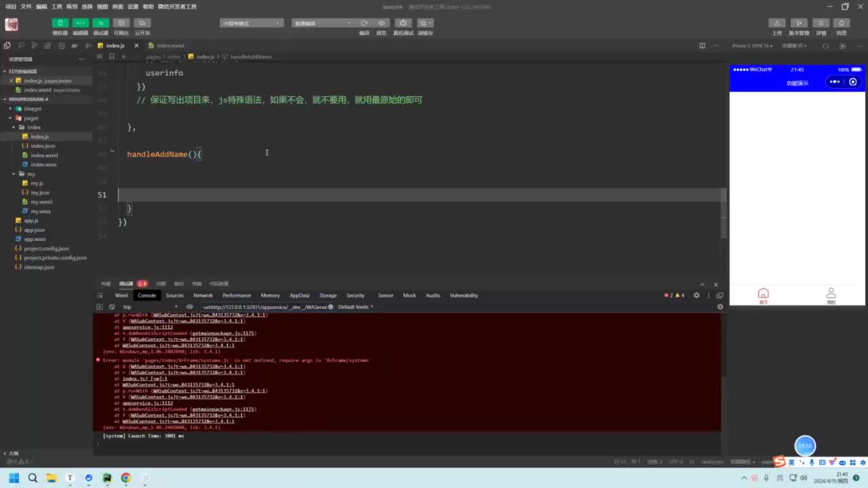Open project.config.json in the file tree
The image size is (868, 488).
46,249
